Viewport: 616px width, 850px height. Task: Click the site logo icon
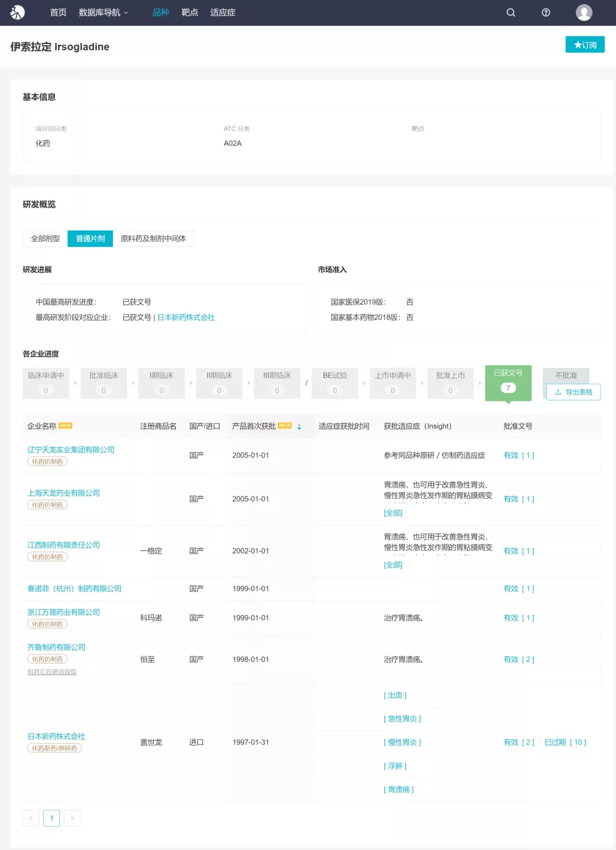tap(18, 13)
